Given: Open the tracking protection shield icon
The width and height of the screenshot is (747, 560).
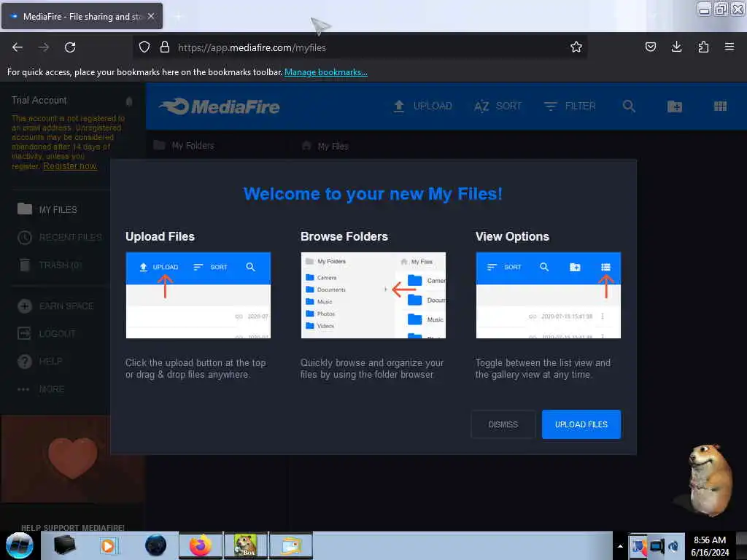Looking at the screenshot, I should pos(144,47).
